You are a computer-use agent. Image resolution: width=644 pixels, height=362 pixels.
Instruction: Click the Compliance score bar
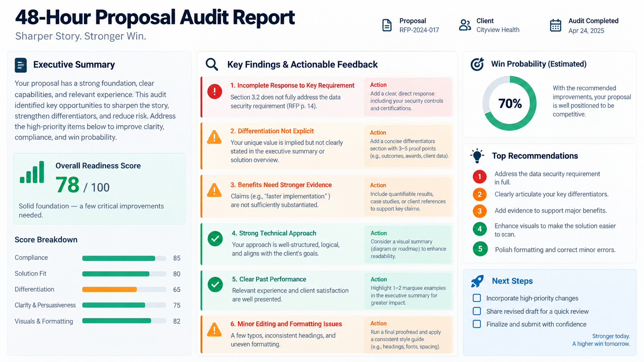click(x=124, y=258)
